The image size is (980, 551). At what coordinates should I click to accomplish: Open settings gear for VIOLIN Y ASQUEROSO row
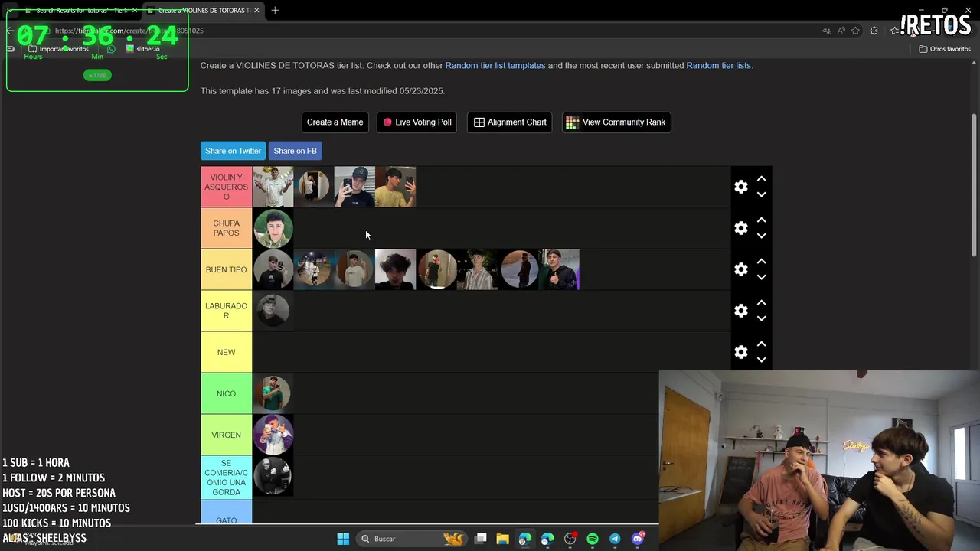point(740,187)
